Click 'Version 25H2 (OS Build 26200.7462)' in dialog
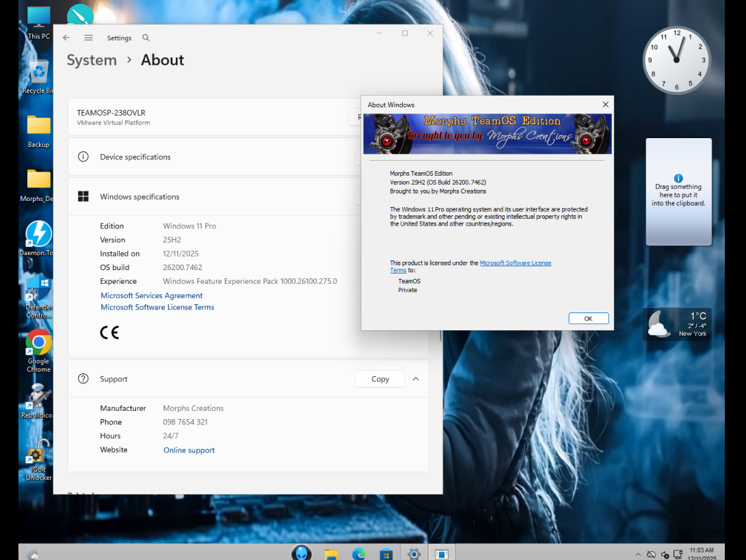The height and width of the screenshot is (560, 746). tap(438, 183)
